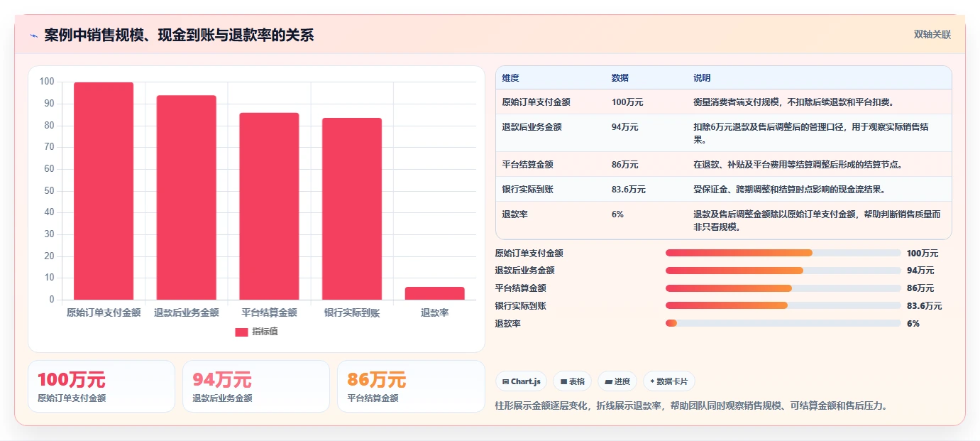Click the 维度 table column header
980x441 pixels.
point(510,78)
